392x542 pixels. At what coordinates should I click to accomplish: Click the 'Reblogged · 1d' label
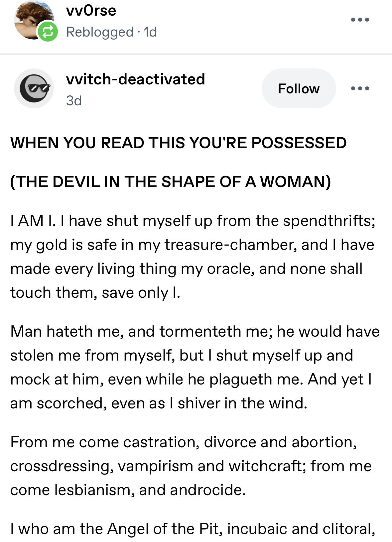[111, 32]
